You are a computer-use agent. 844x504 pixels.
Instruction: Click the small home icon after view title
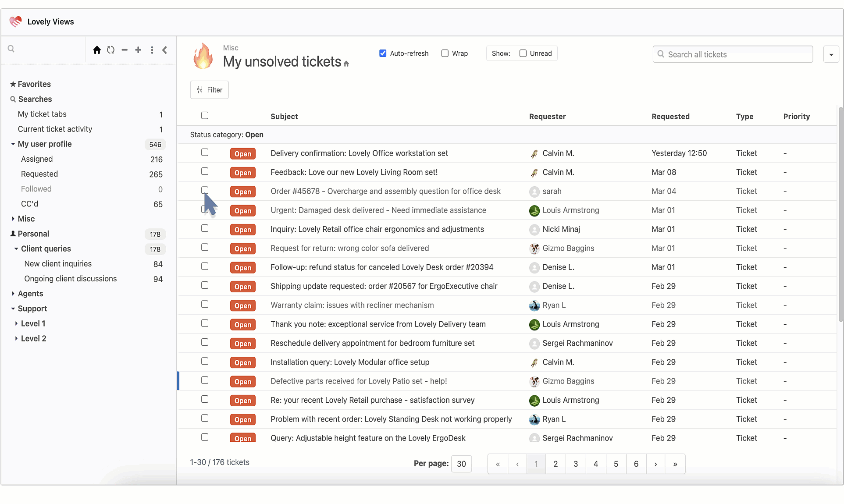click(x=346, y=64)
